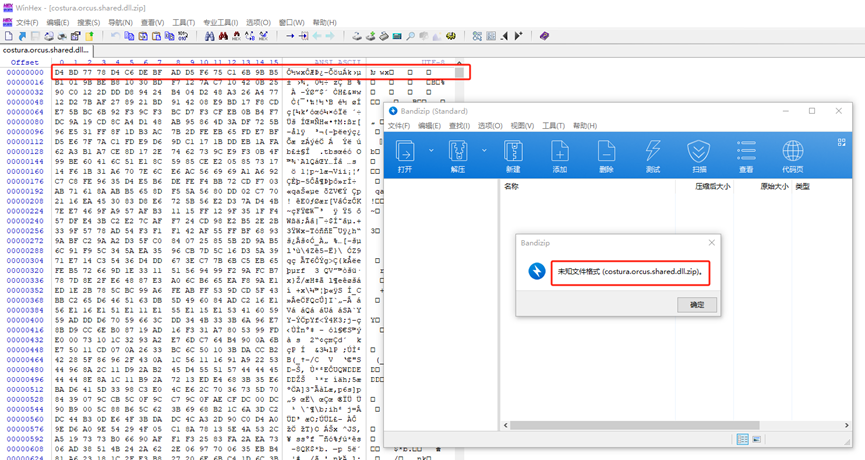This screenshot has width=865, height=460.
Task: Click the WinHex vertical scrollbar thumb
Action: click(459, 73)
